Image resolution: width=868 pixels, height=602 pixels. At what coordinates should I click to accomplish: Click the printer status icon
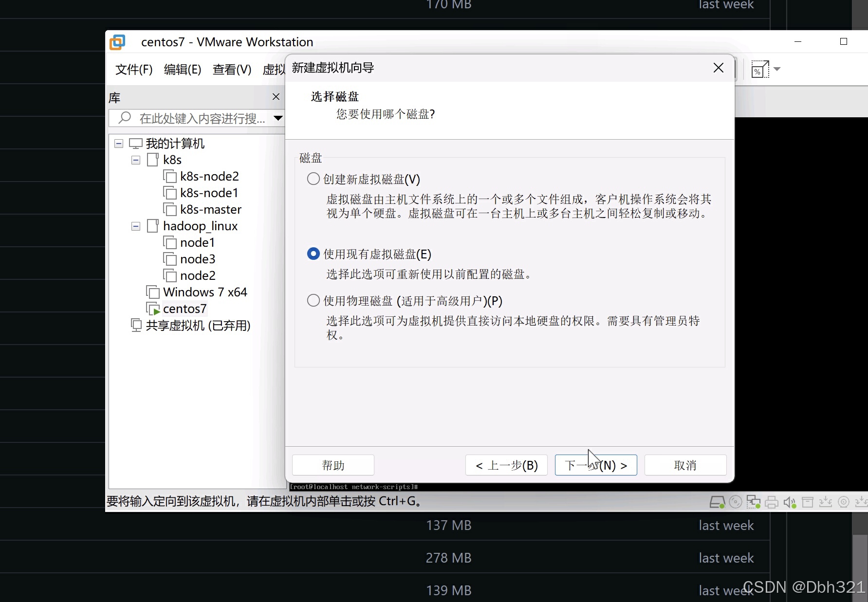(772, 502)
